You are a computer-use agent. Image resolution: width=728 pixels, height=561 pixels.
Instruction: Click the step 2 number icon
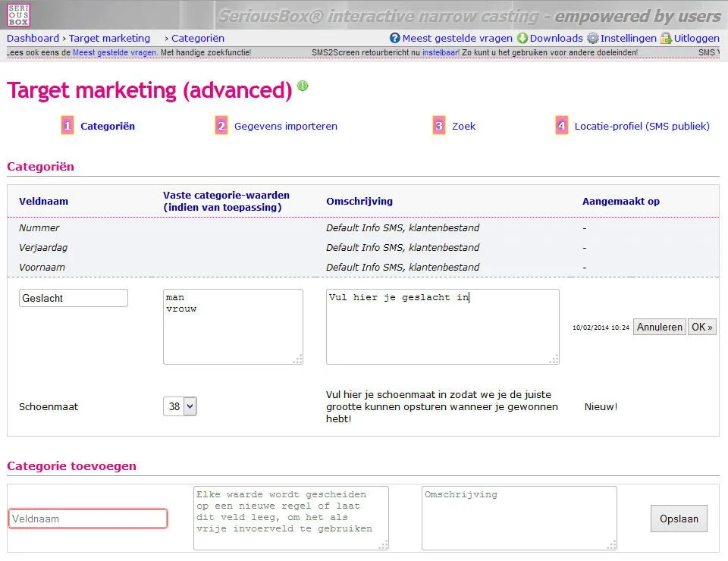(221, 126)
